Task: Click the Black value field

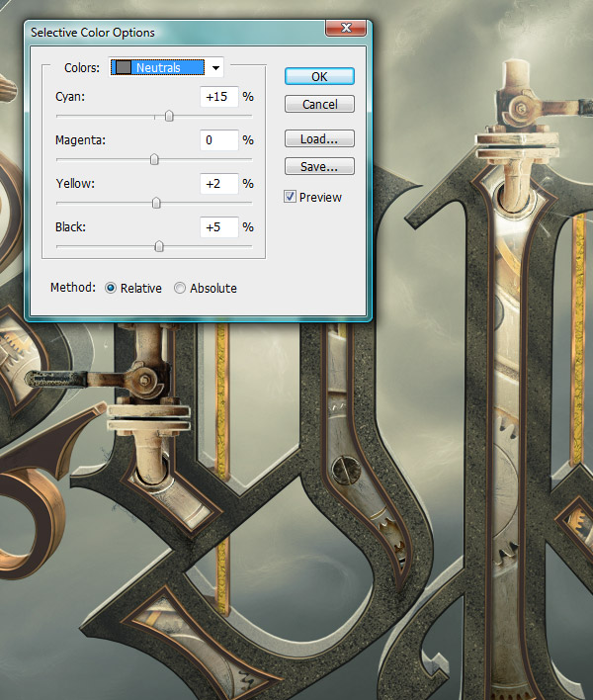Action: pos(219,227)
